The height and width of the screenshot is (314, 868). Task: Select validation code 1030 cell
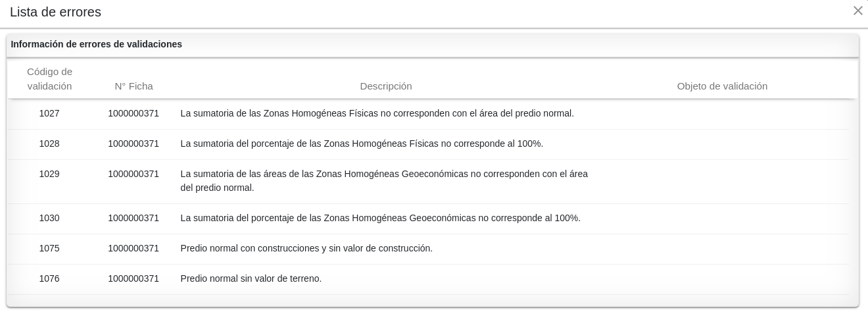pyautogui.click(x=49, y=218)
